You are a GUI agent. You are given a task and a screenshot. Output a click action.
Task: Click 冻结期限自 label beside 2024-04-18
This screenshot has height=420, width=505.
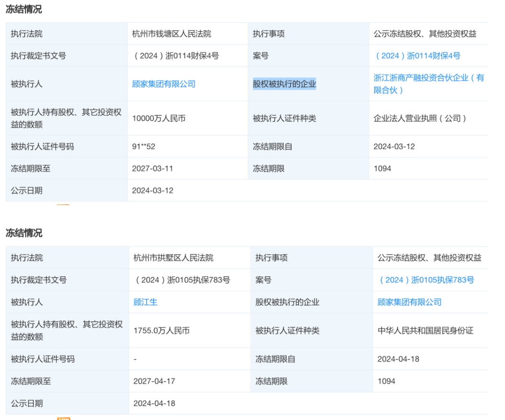[275, 359]
